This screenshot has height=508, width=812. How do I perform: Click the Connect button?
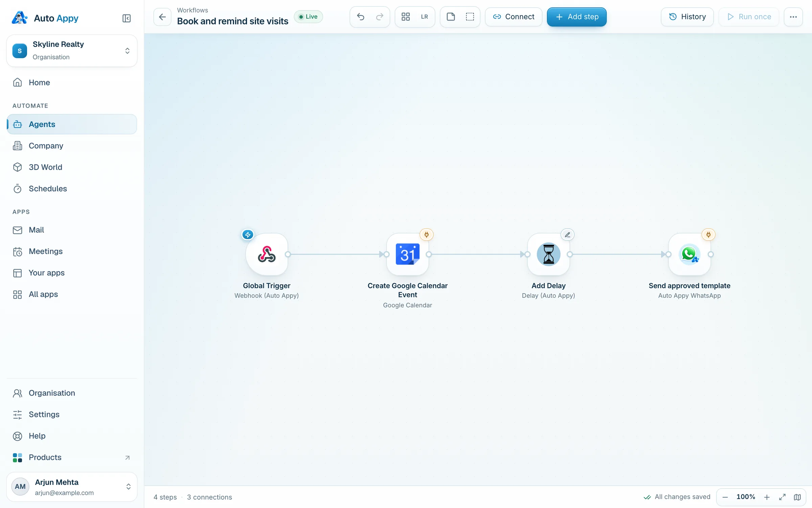[x=513, y=17]
